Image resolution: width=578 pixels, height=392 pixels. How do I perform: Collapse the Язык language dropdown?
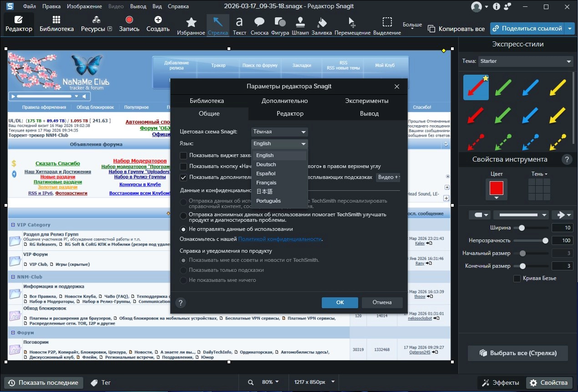click(279, 143)
